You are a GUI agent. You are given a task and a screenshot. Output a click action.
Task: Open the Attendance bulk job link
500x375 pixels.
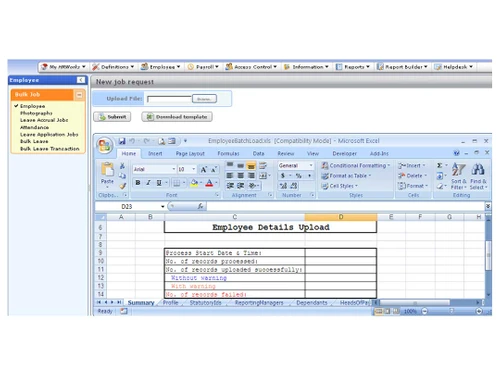pos(34,127)
